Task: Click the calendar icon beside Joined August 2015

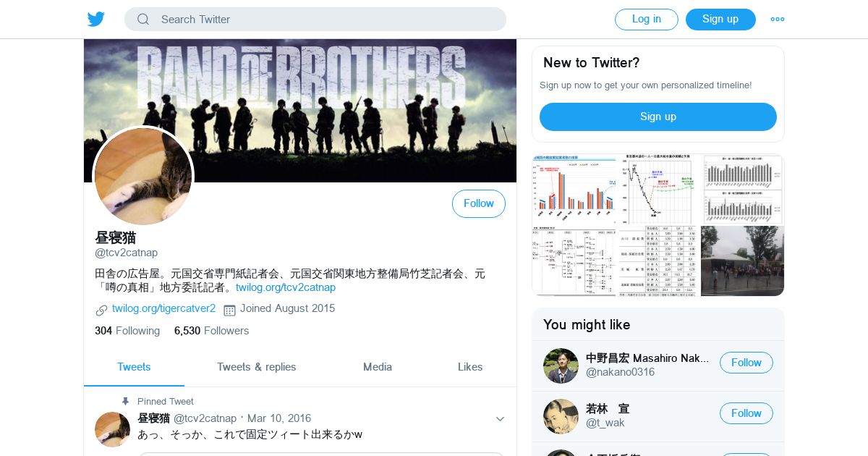Action: click(229, 310)
